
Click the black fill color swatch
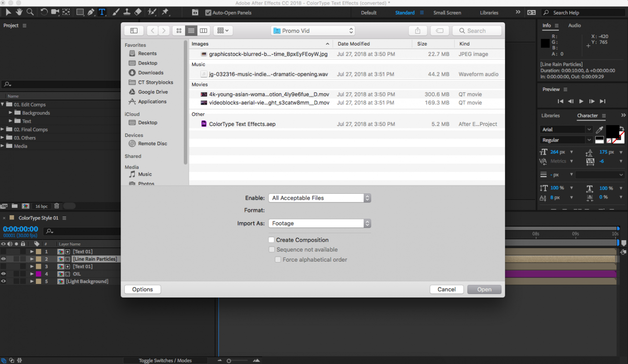click(x=612, y=131)
